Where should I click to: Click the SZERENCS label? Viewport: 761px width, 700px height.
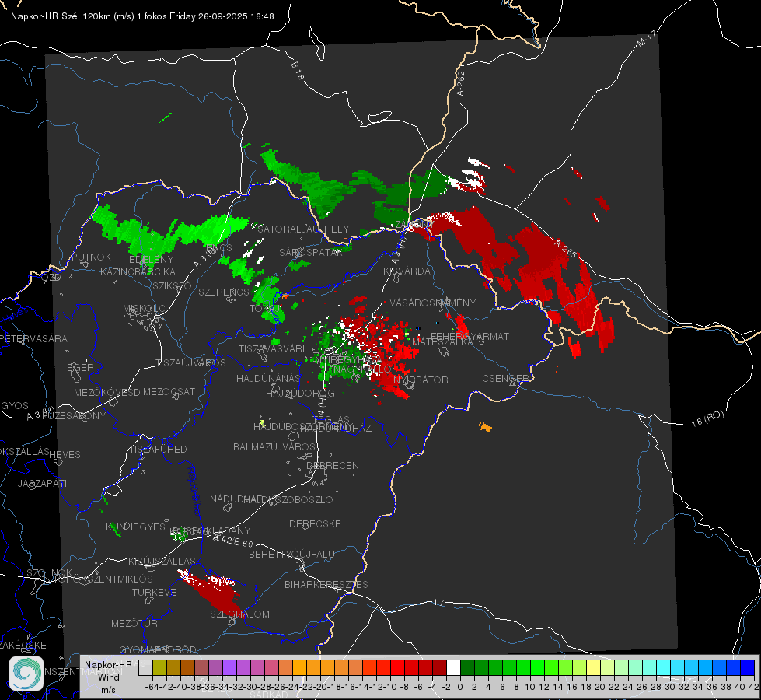pos(224,292)
